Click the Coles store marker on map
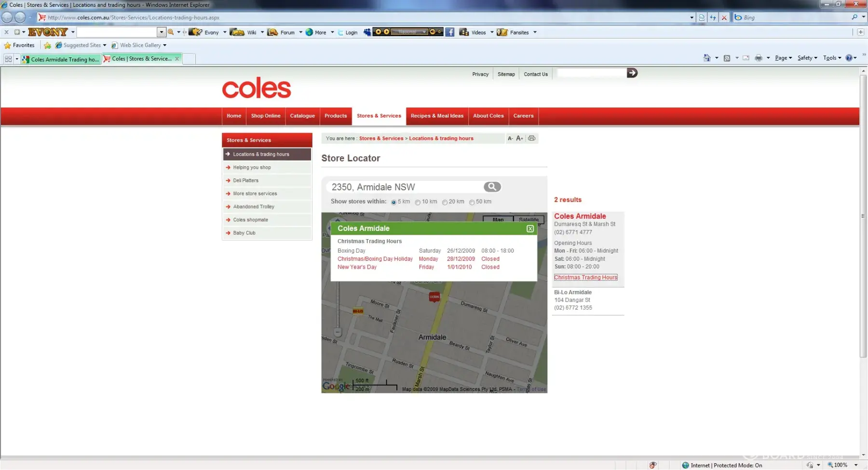The image size is (868, 470). click(434, 297)
